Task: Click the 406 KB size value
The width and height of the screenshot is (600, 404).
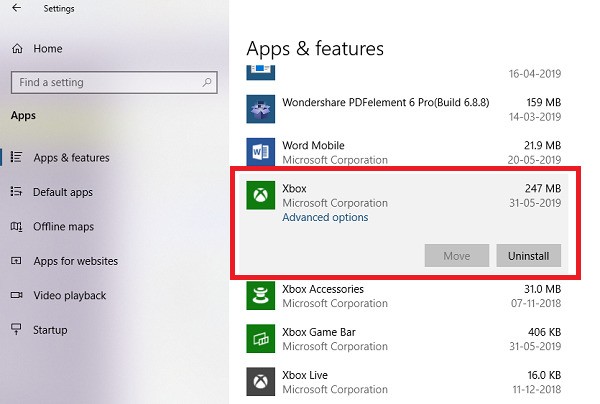Action: (544, 332)
